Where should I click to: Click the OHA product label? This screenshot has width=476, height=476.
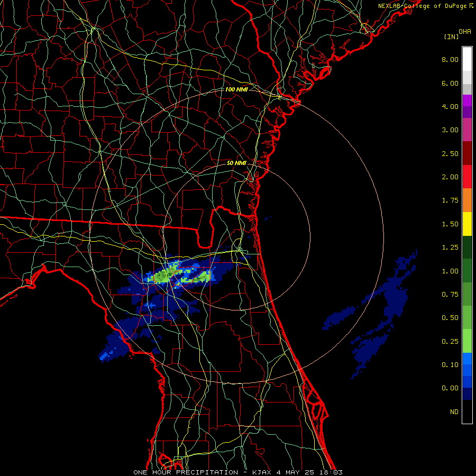coord(465,31)
